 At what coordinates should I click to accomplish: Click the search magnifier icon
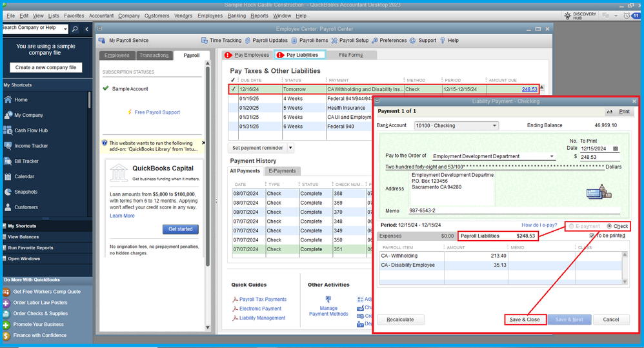(x=75, y=29)
